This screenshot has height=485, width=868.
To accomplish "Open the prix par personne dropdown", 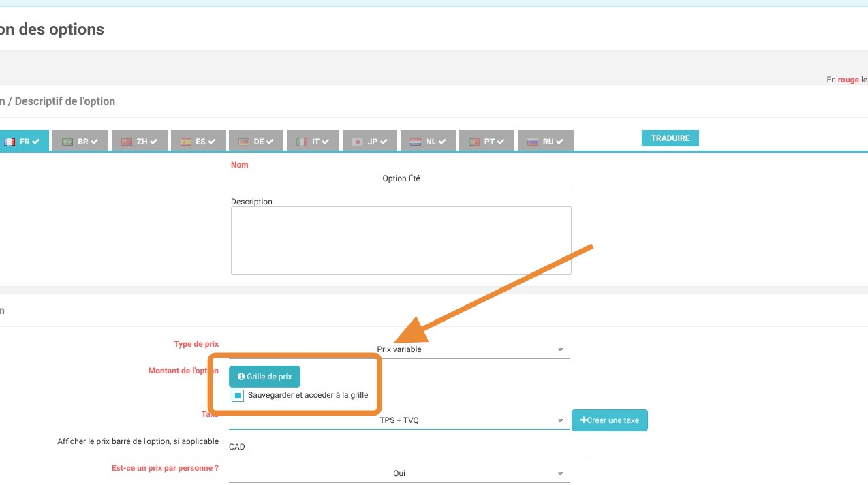I will click(x=399, y=473).
